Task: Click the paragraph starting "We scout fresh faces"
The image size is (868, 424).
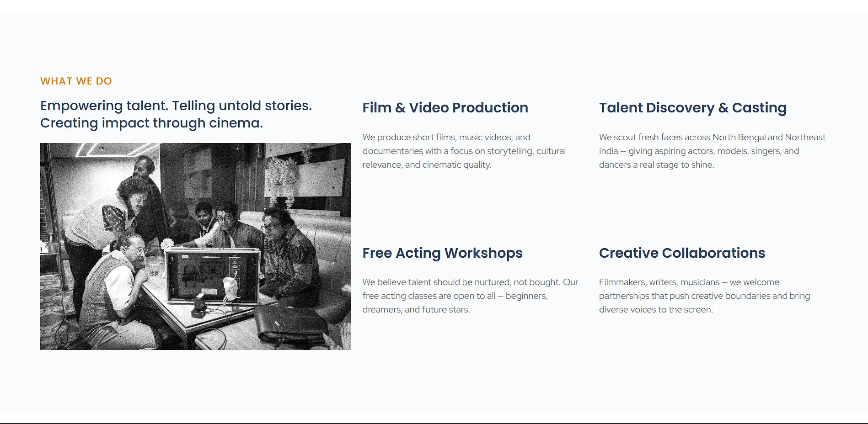Action: pyautogui.click(x=712, y=151)
